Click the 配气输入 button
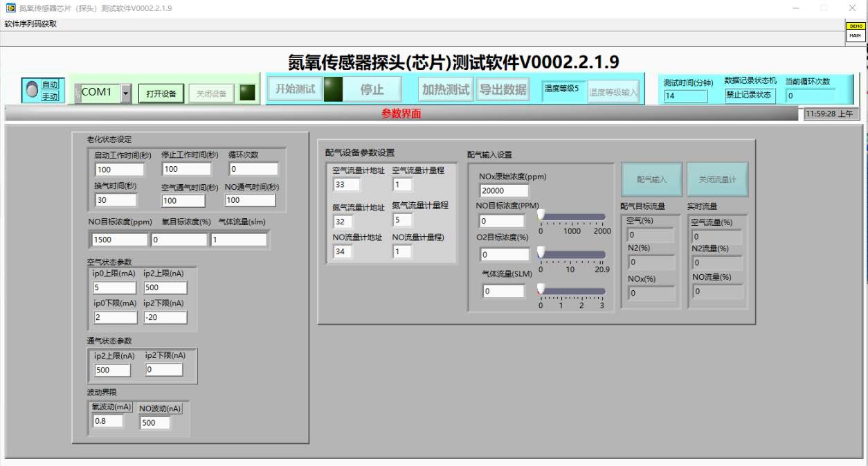 (651, 179)
